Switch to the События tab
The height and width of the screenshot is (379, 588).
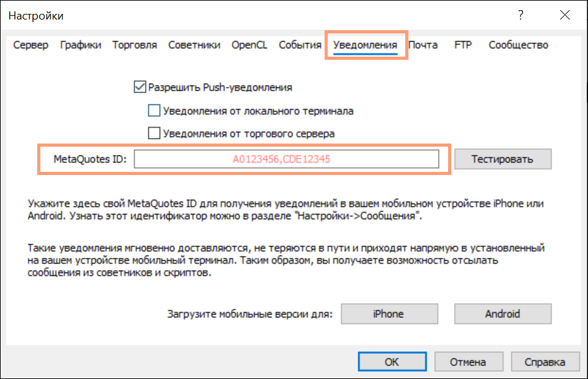[300, 45]
